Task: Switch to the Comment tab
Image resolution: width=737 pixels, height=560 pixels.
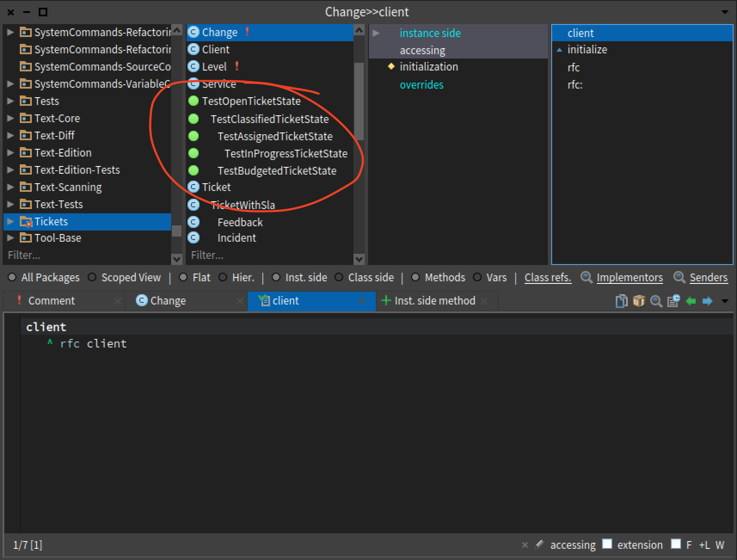Action: [x=51, y=301]
